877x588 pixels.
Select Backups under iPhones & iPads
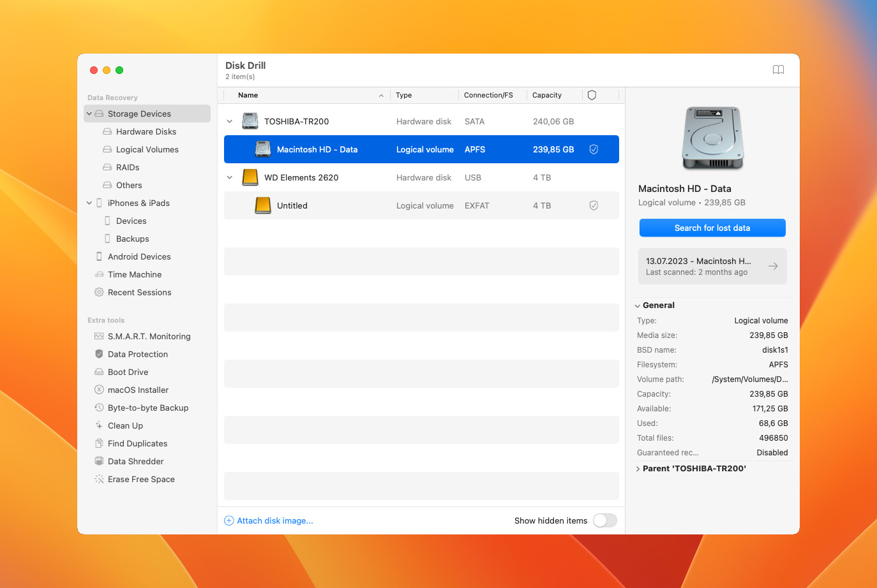click(x=133, y=239)
